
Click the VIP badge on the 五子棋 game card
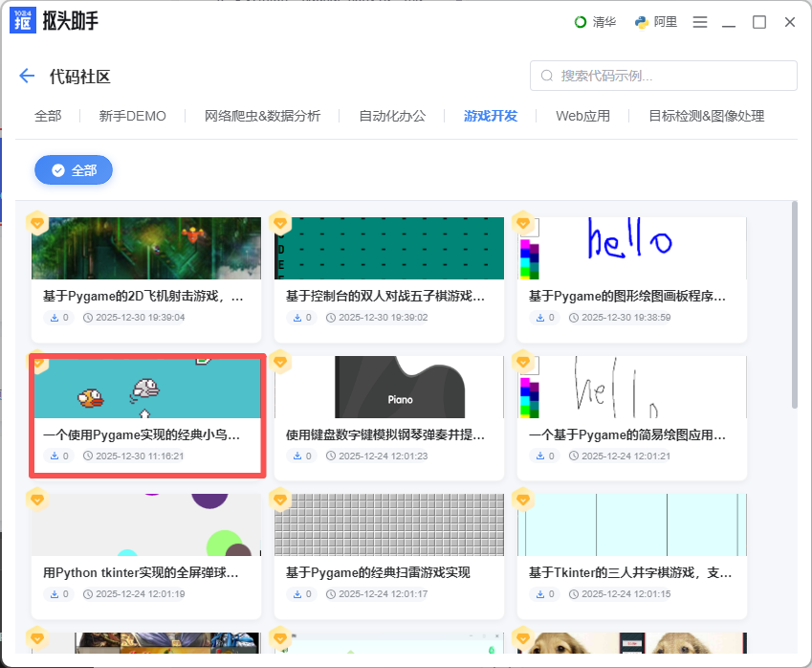[x=280, y=222]
